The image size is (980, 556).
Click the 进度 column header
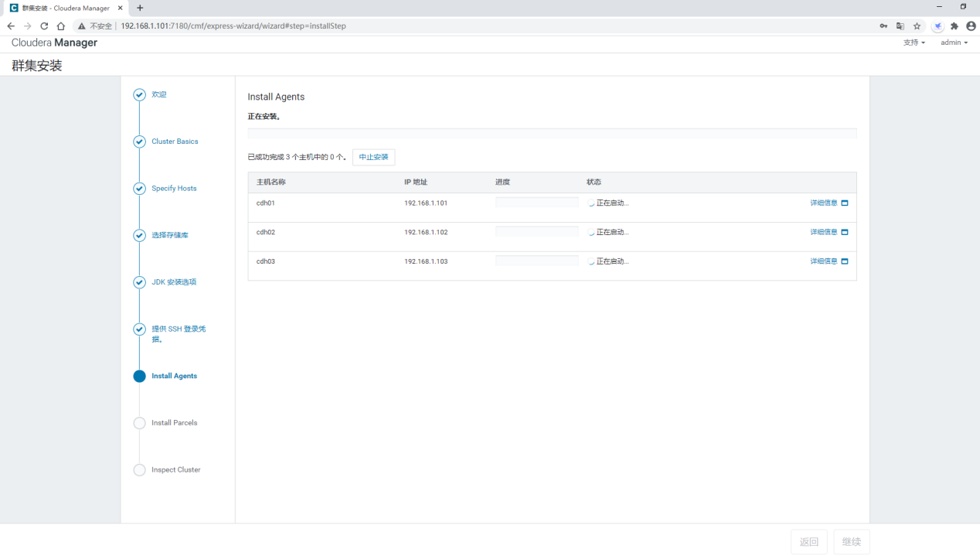tap(502, 182)
